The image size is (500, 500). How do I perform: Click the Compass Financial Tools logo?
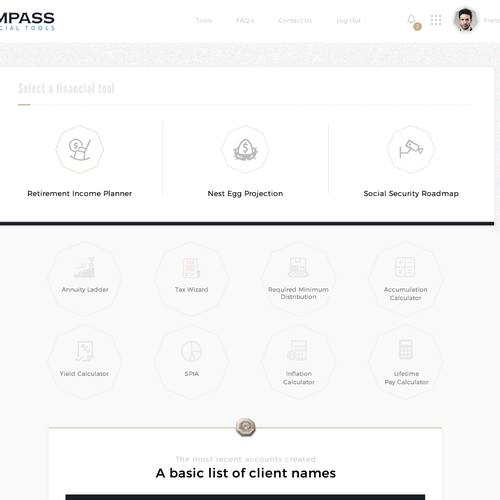tap(27, 21)
